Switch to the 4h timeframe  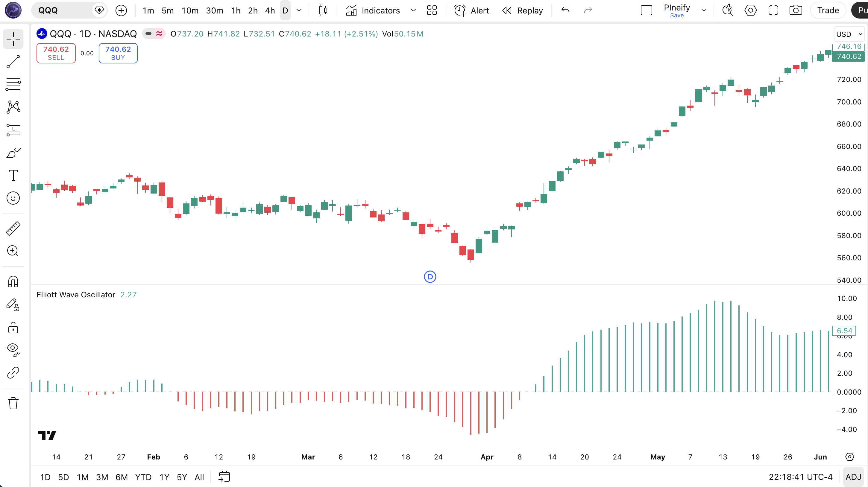[270, 10]
